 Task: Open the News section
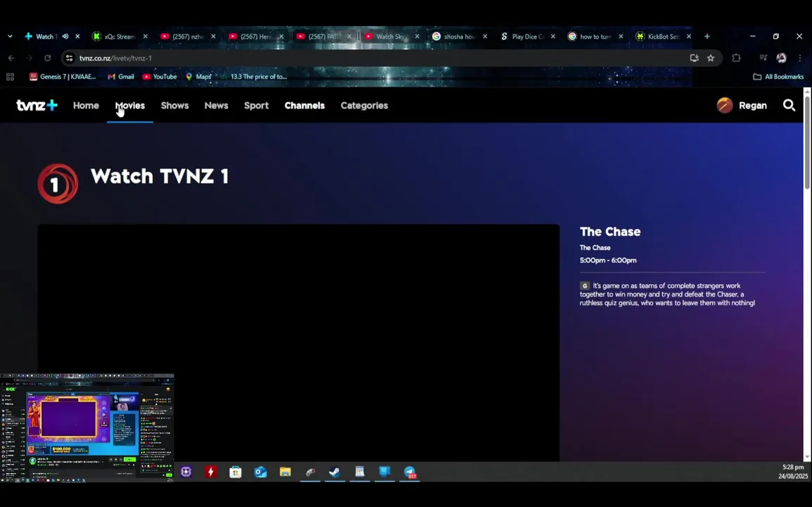(x=216, y=106)
